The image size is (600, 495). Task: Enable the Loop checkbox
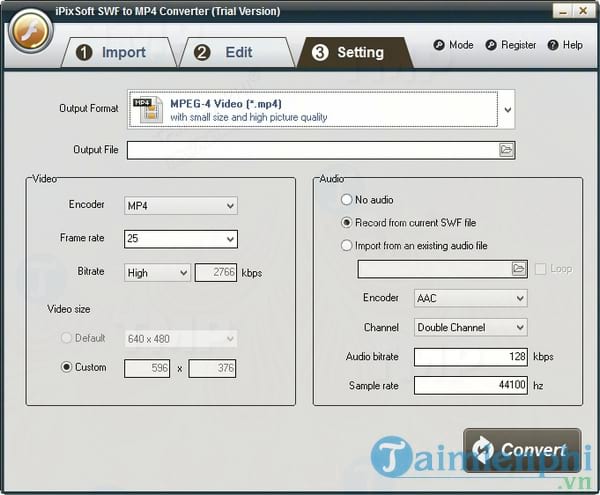(x=540, y=269)
